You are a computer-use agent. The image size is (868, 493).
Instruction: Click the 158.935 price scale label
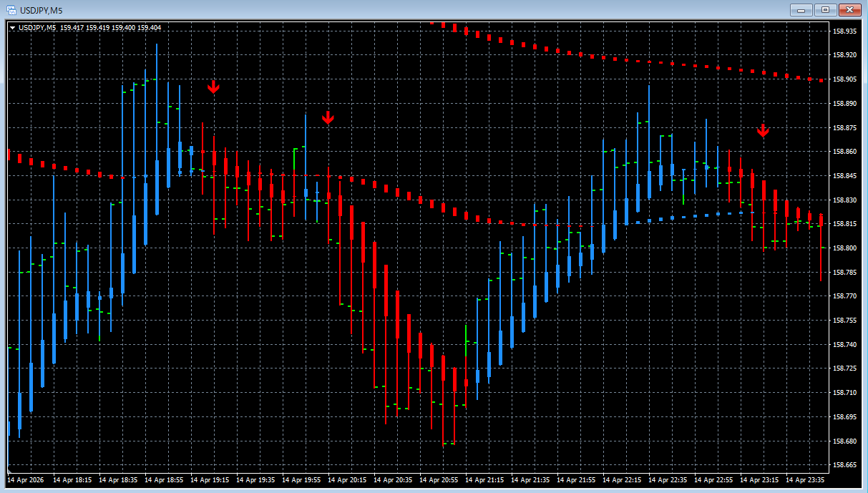pos(845,31)
